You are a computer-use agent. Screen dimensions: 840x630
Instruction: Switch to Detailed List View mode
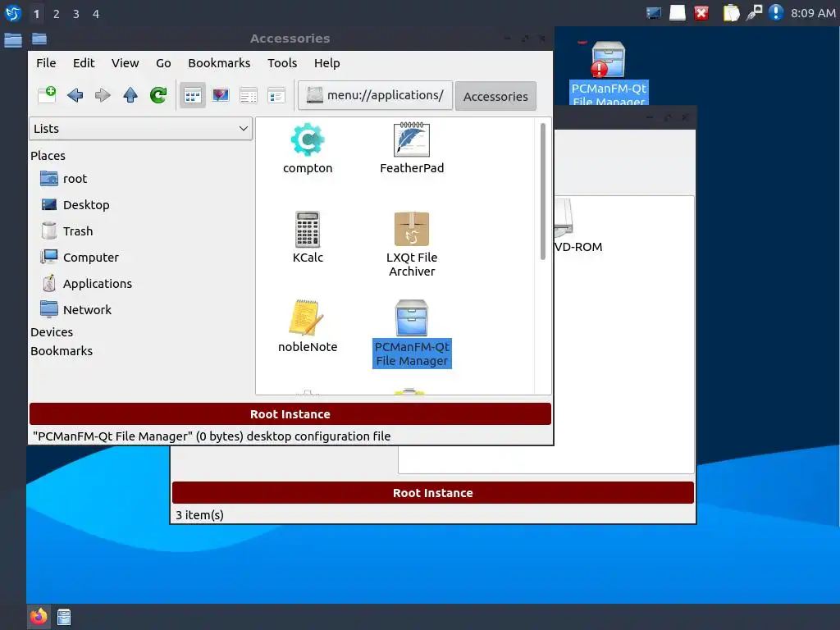249,96
